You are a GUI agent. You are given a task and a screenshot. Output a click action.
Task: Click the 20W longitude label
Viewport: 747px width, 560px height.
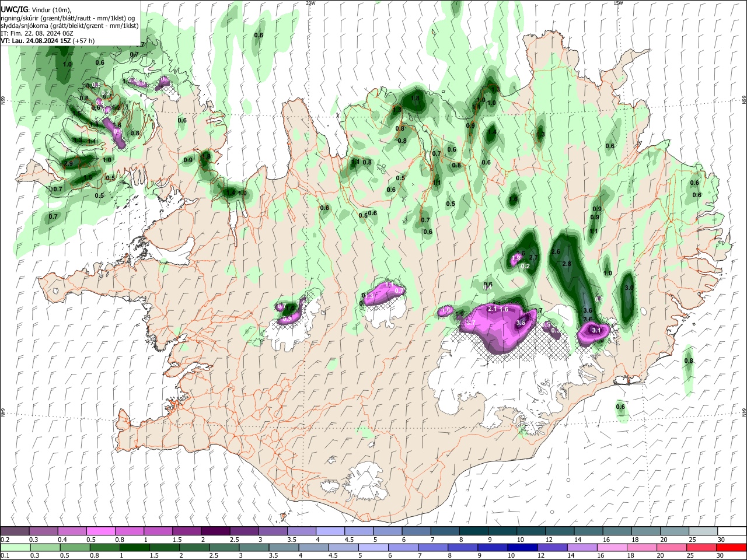click(x=310, y=3)
